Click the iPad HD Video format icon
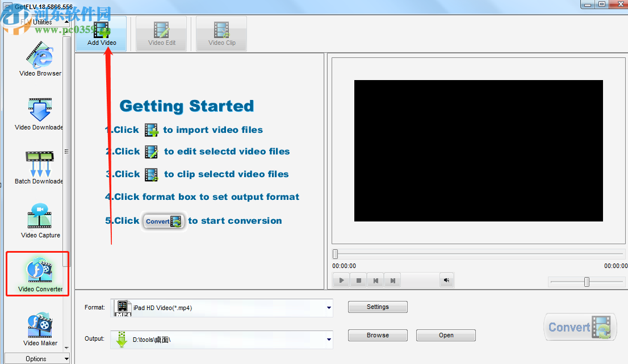 coord(123,308)
